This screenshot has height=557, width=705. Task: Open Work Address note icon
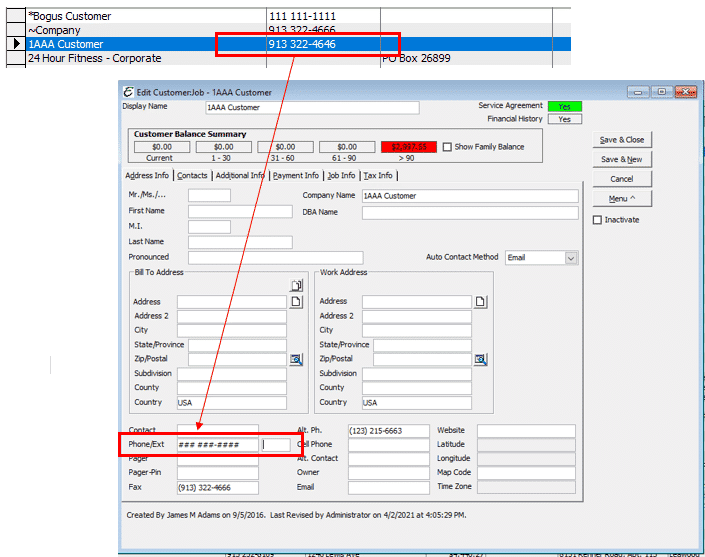point(481,302)
